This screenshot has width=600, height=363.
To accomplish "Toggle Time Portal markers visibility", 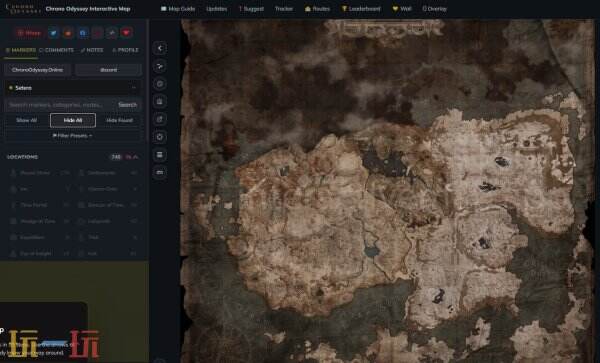I will coord(40,205).
